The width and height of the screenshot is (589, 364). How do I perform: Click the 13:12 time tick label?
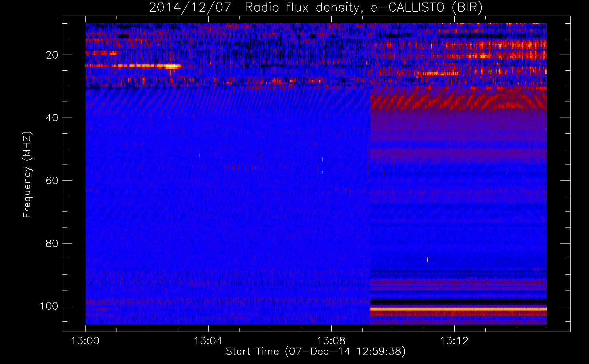[x=454, y=341]
